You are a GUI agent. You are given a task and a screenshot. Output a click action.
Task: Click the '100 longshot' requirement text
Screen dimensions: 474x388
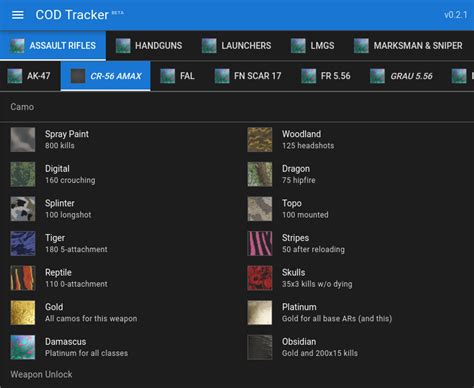(68, 215)
